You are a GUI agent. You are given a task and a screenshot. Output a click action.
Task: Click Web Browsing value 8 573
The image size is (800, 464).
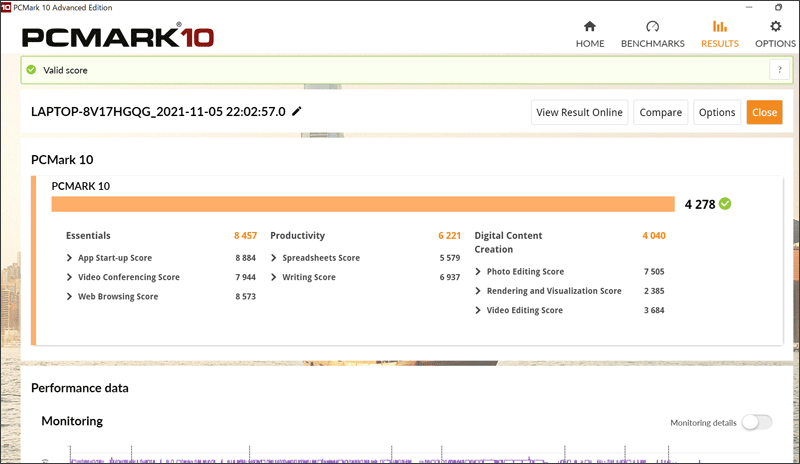pyautogui.click(x=245, y=297)
